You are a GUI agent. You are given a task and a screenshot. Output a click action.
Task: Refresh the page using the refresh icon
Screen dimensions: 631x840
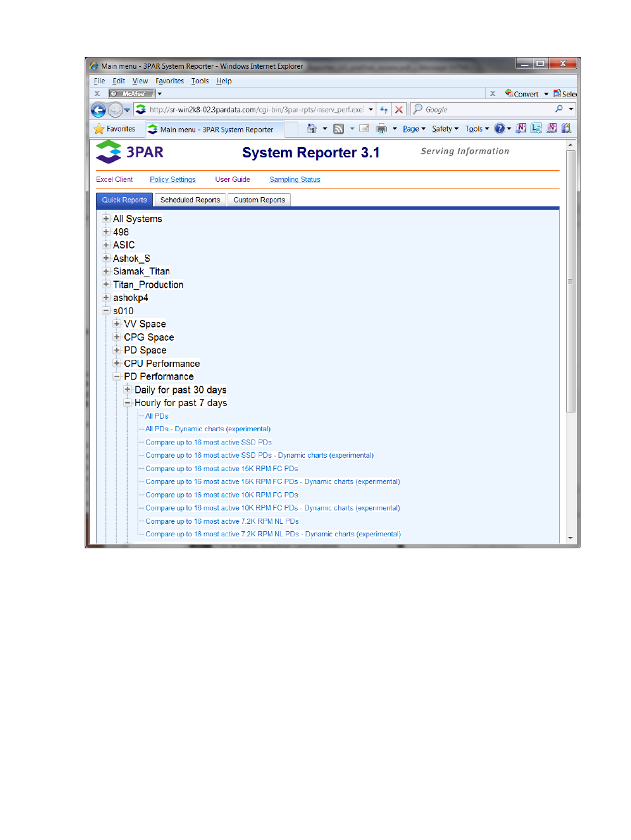click(x=384, y=110)
